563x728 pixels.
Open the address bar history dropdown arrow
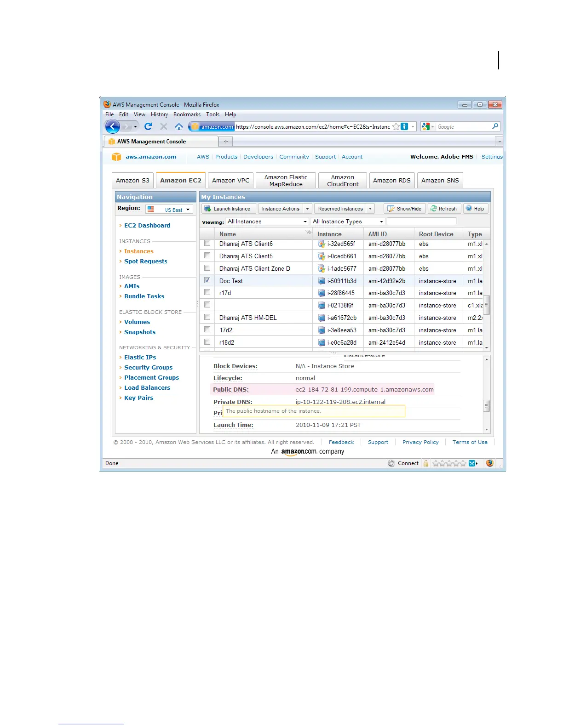[413, 126]
